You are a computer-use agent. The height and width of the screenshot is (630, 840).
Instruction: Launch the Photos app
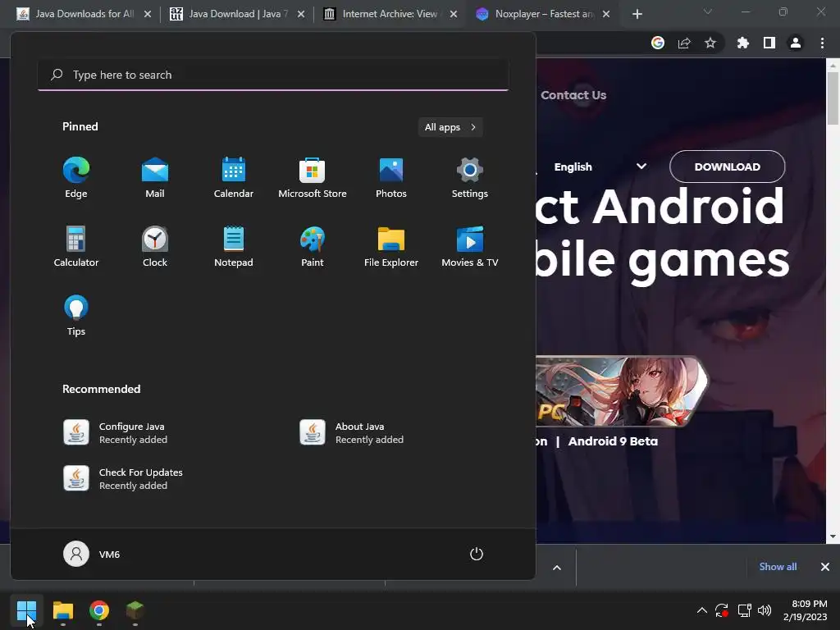coord(391,178)
